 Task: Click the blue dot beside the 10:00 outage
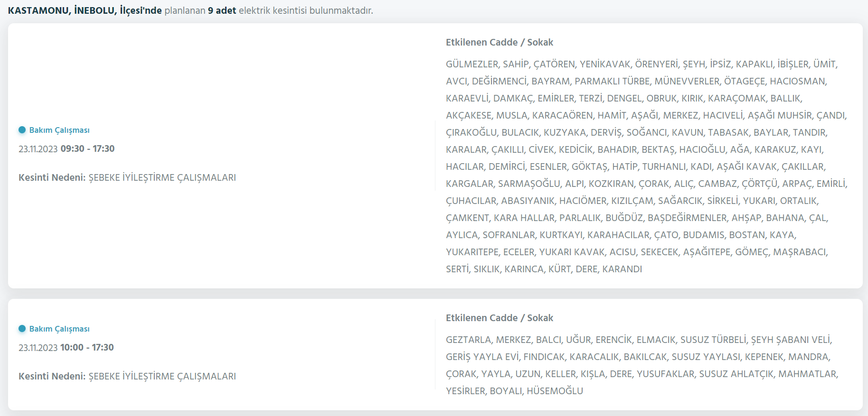pos(22,329)
